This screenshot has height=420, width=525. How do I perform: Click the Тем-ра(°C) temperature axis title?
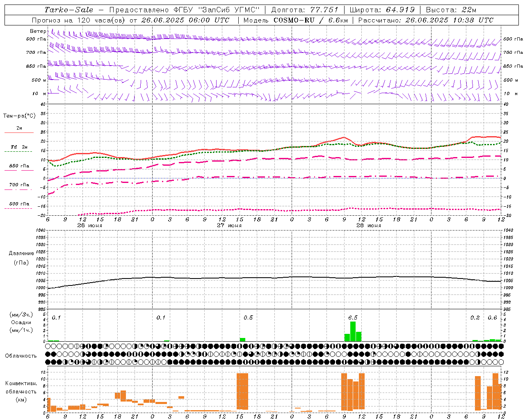click(x=19, y=116)
